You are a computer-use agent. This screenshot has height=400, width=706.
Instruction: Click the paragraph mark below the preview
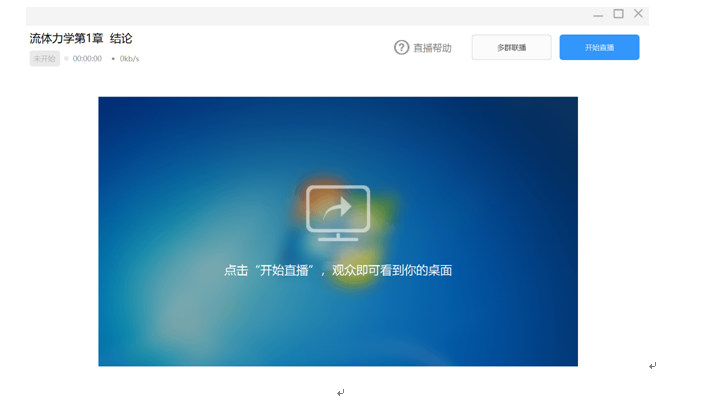[x=340, y=392]
